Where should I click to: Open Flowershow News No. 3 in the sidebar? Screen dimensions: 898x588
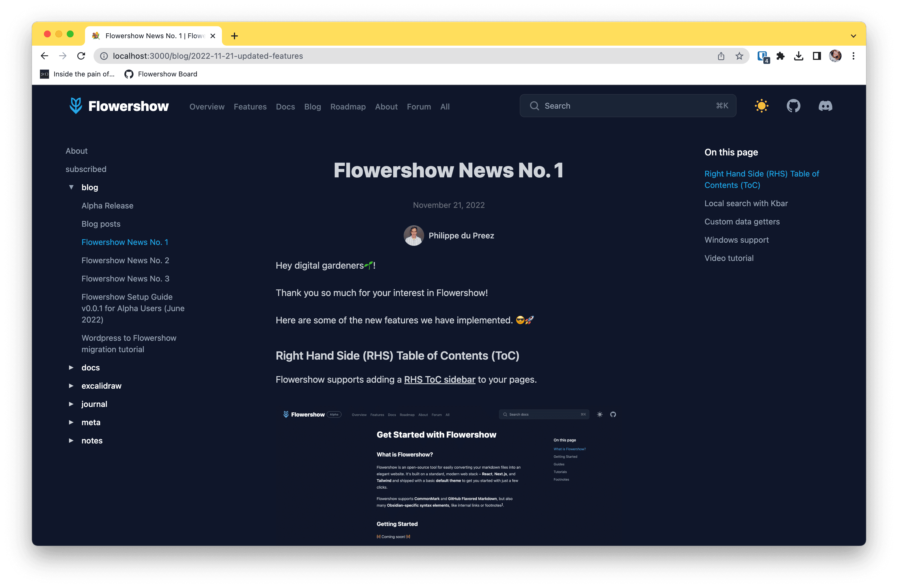(125, 279)
